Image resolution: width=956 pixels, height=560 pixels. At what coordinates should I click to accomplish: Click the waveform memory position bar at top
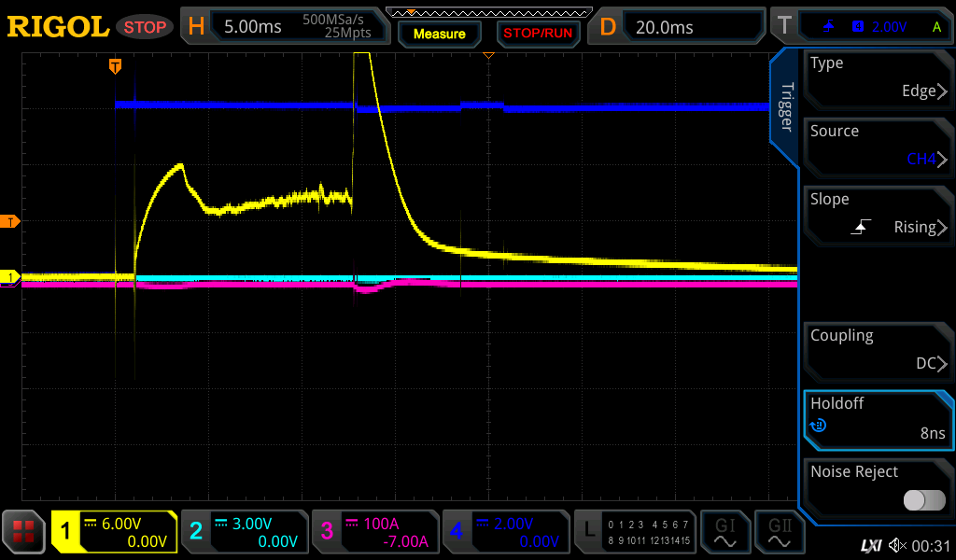[488, 12]
